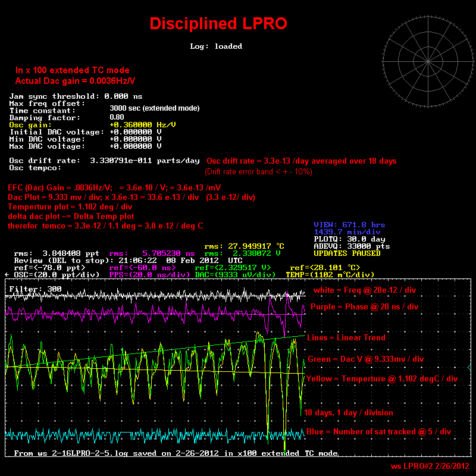This screenshot has width=476, height=476.
Task: Click 'Temperture plot = 1.102 deg / div'
Action: pos(70,206)
